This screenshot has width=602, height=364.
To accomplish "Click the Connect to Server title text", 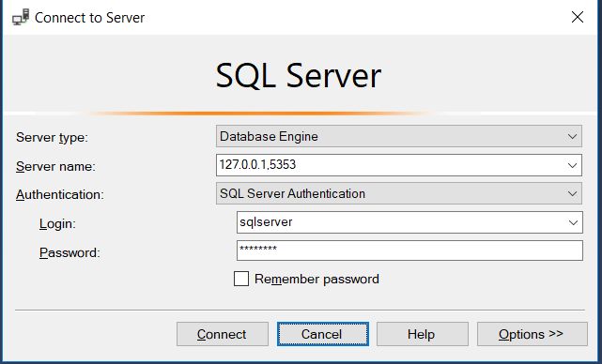I will click(x=89, y=18).
